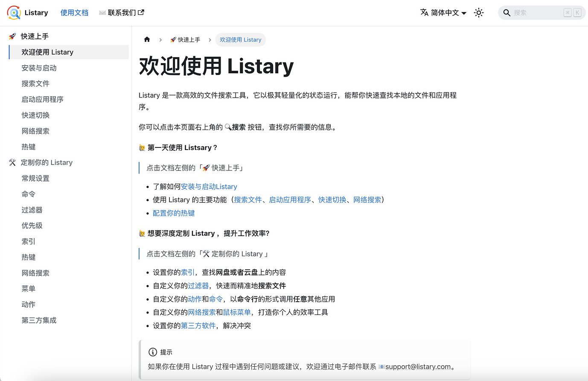This screenshot has height=381, width=588.
Task: Click the info icon in the 提示 box
Action: pos(153,352)
